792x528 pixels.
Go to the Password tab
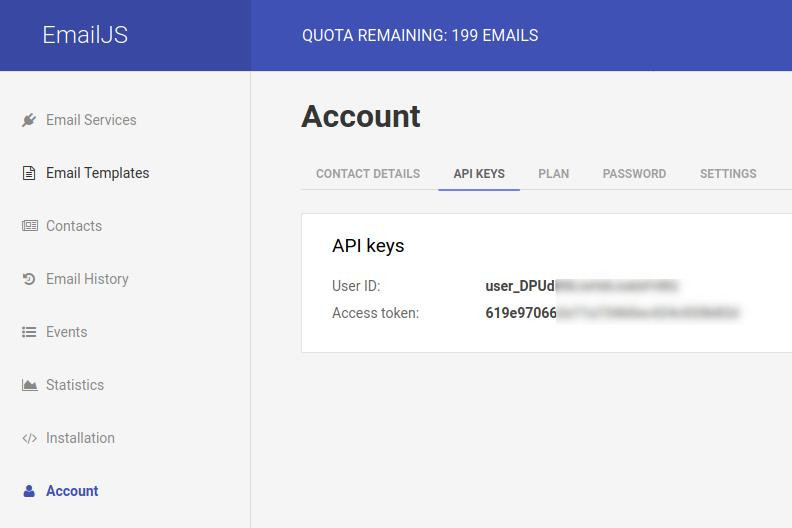[x=634, y=174]
